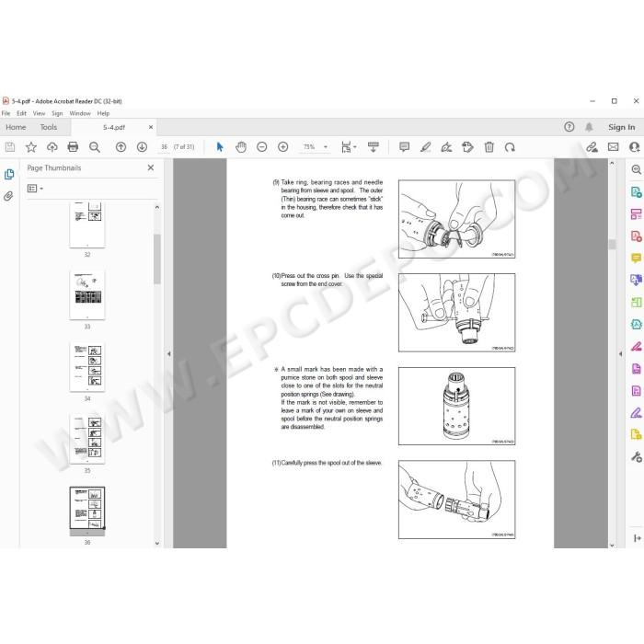Open Page Thumbnails panel icon

(x=9, y=174)
